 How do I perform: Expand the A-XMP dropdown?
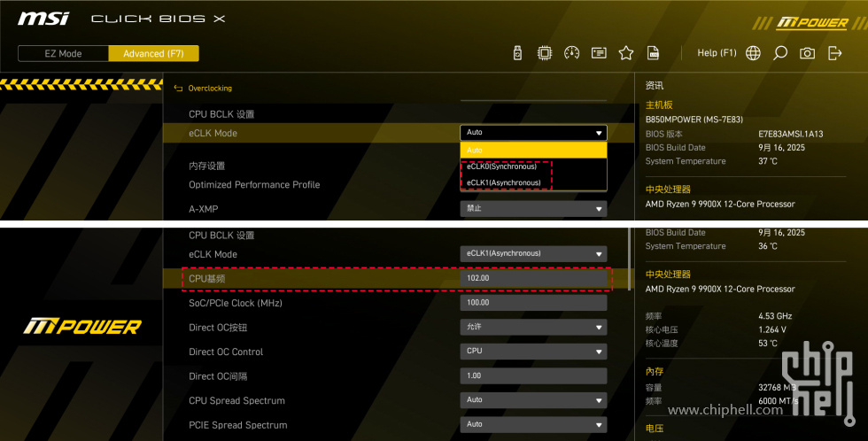coord(533,209)
